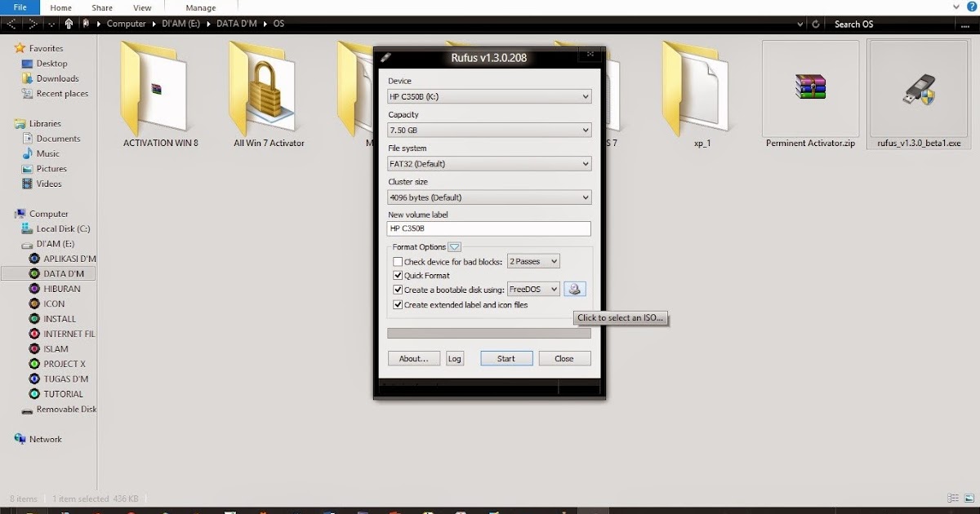The width and height of the screenshot is (980, 514).
Task: Open the FreeDOS boot type dropdown
Action: (533, 289)
